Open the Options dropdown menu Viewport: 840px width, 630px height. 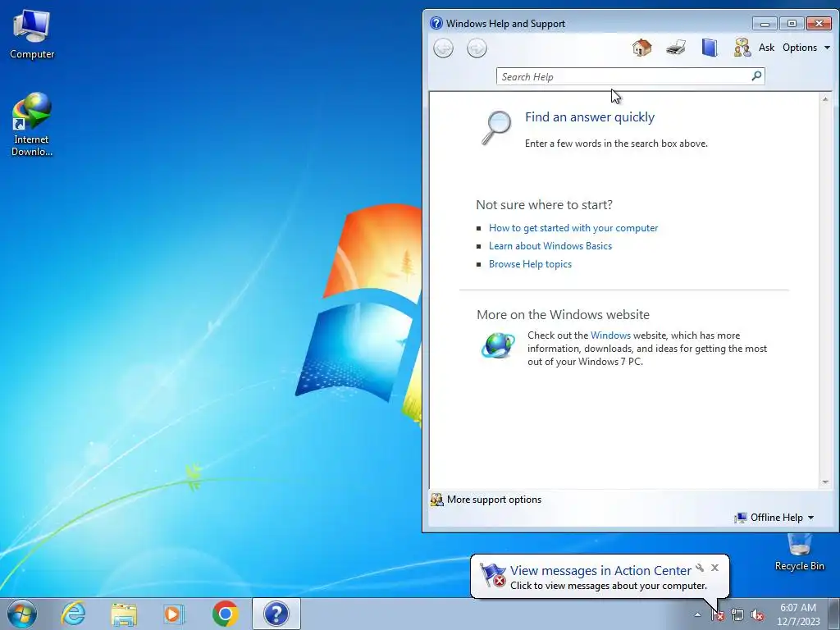coord(806,47)
